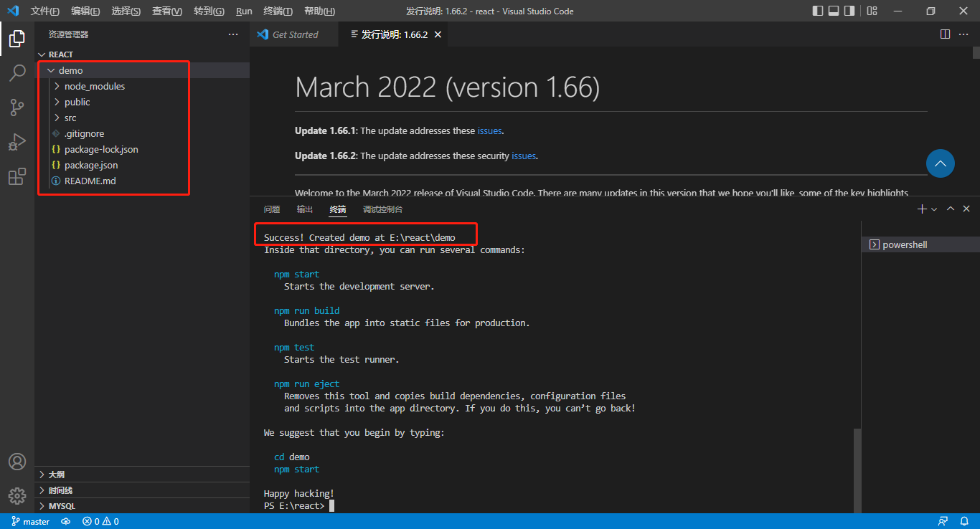Expand the 大纲 outline section

142,475
